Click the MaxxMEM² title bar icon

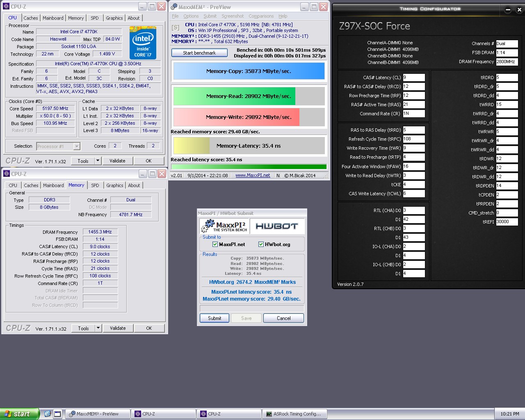point(174,7)
